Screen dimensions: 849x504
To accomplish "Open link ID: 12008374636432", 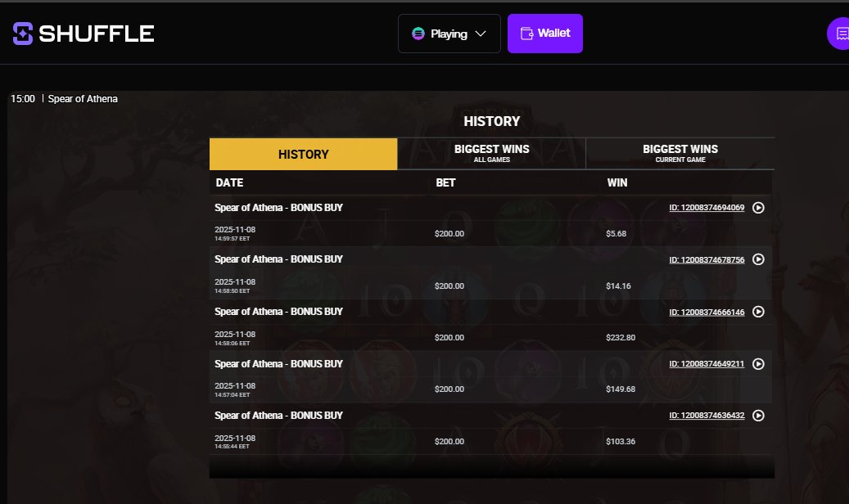I will (x=707, y=416).
